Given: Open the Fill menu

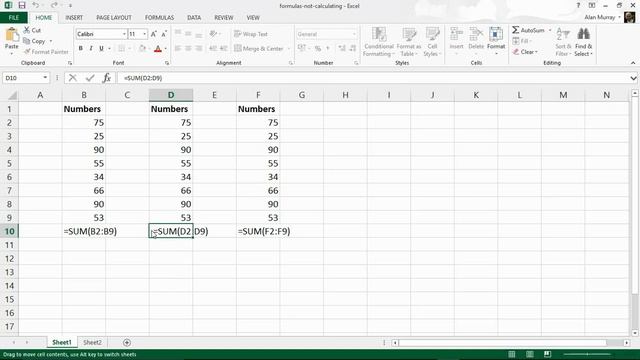Looking at the screenshot, I should point(522,41).
